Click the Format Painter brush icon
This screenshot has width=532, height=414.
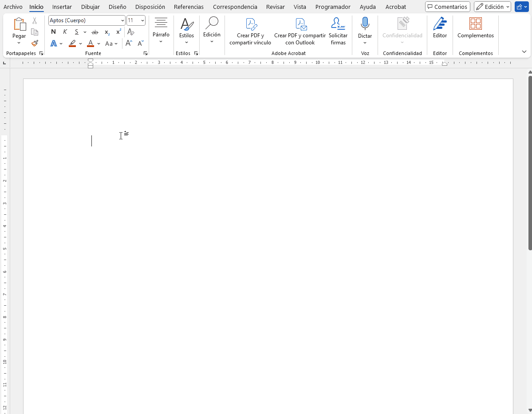(x=35, y=43)
